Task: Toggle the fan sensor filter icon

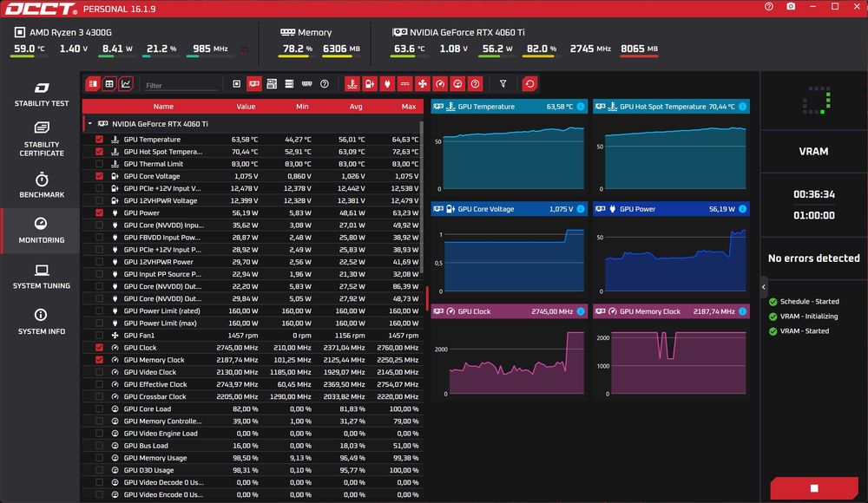Action: pyautogui.click(x=423, y=84)
